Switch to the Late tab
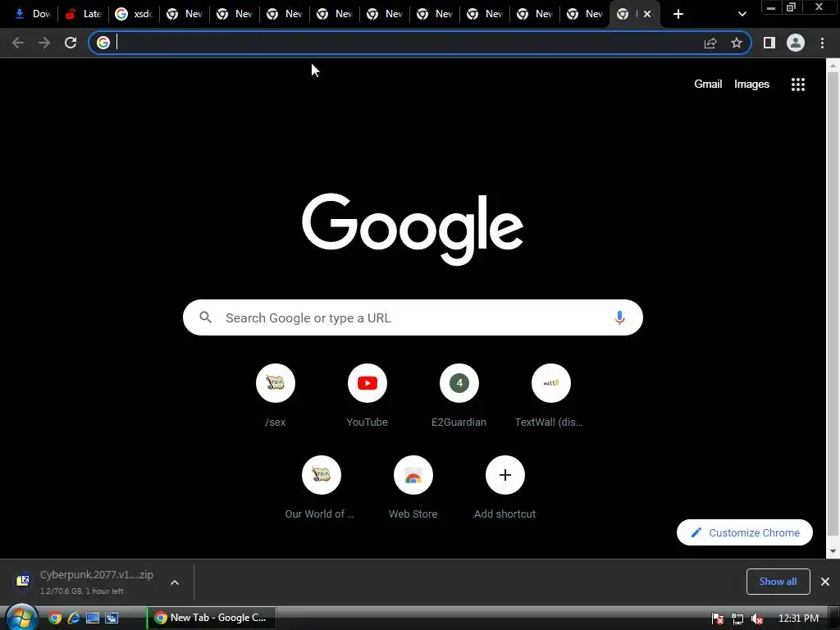Image resolution: width=840 pixels, height=630 pixels. tap(83, 14)
